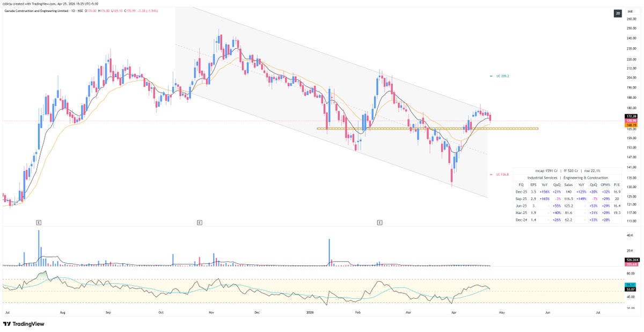Click the 212.00 level on the price scale
The height and width of the screenshot is (332, 644).
(631, 68)
